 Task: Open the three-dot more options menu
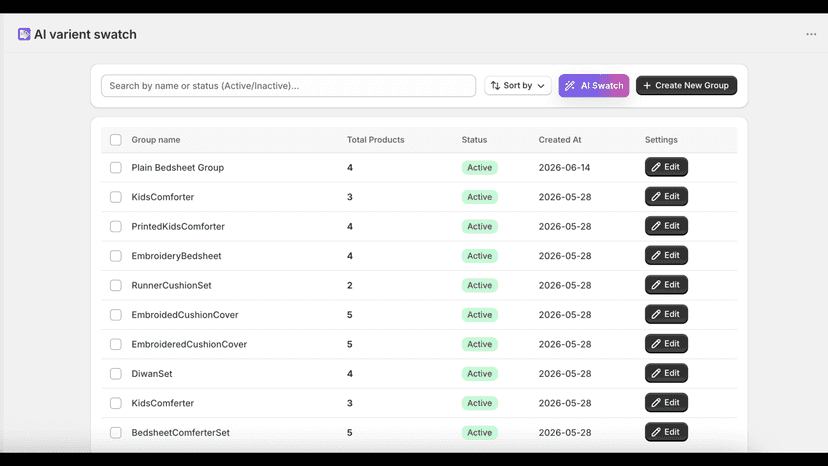[811, 34]
